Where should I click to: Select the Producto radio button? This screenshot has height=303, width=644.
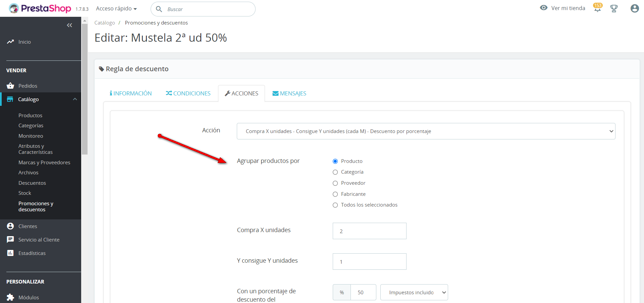pos(335,161)
